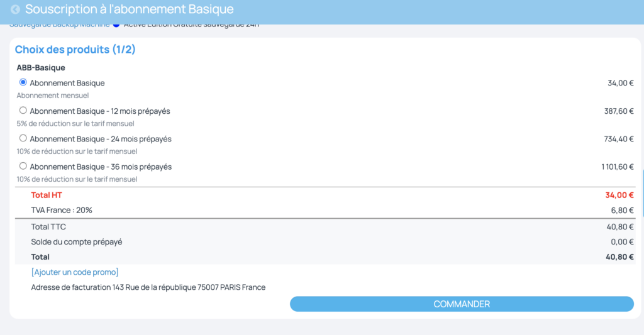The height and width of the screenshot is (335, 644).
Task: Click the back arrow icon in header
Action: tap(15, 9)
